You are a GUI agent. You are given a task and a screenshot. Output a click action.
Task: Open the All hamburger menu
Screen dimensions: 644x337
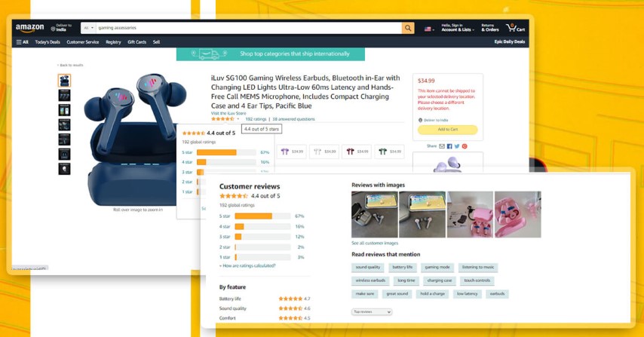[22, 42]
